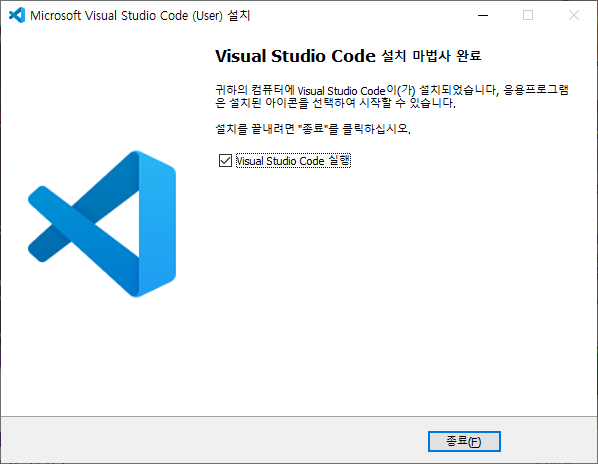Minimize the setup wizard window
This screenshot has width=598, height=464.
point(483,15)
